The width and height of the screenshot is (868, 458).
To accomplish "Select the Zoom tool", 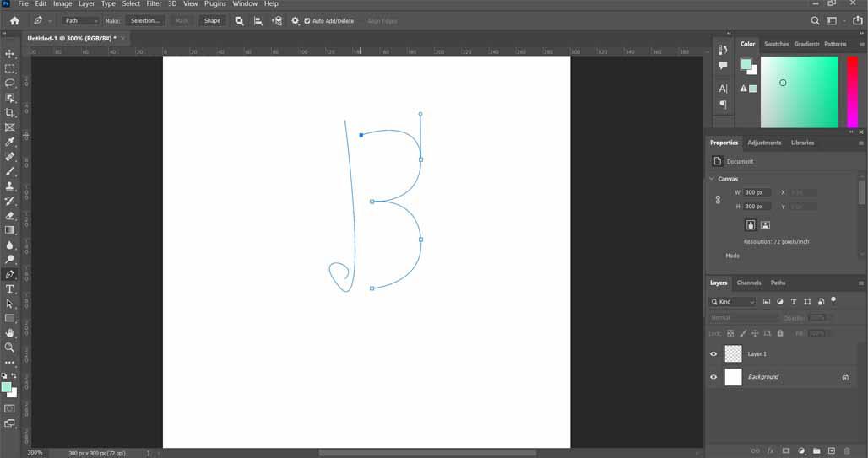I will click(x=9, y=348).
